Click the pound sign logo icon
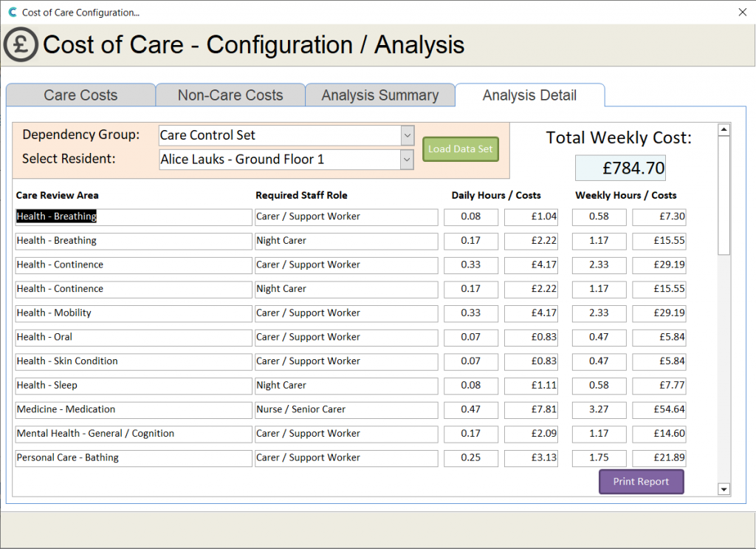The width and height of the screenshot is (756, 549). point(21,45)
